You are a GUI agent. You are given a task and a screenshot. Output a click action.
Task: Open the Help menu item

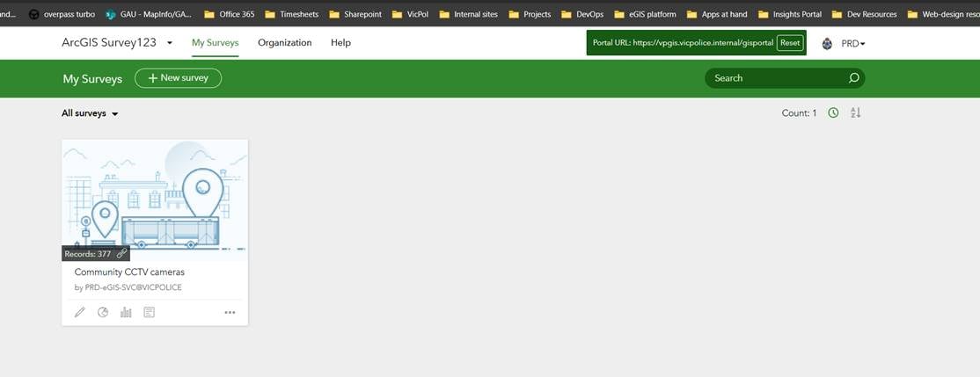[x=340, y=43]
